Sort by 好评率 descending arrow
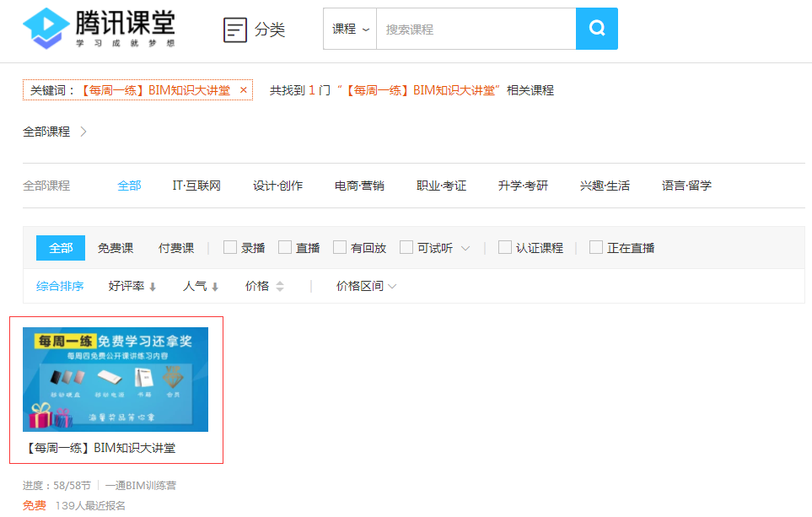Image resolution: width=812 pixels, height=517 pixels. point(153,287)
